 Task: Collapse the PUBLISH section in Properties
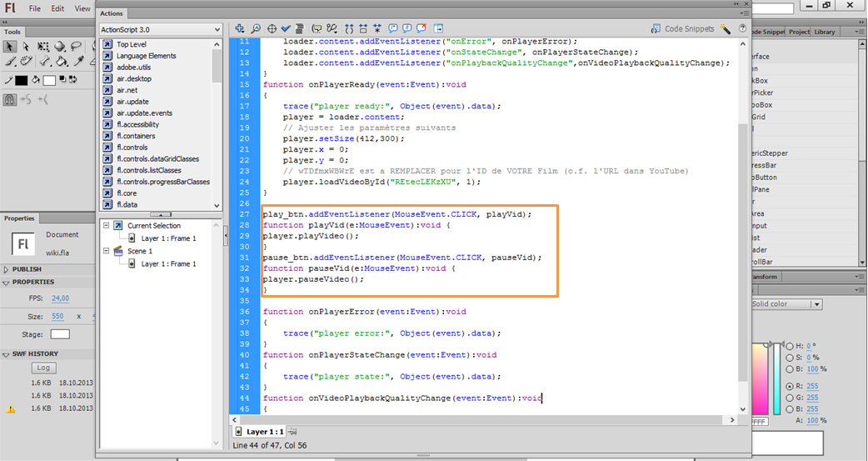(7, 269)
